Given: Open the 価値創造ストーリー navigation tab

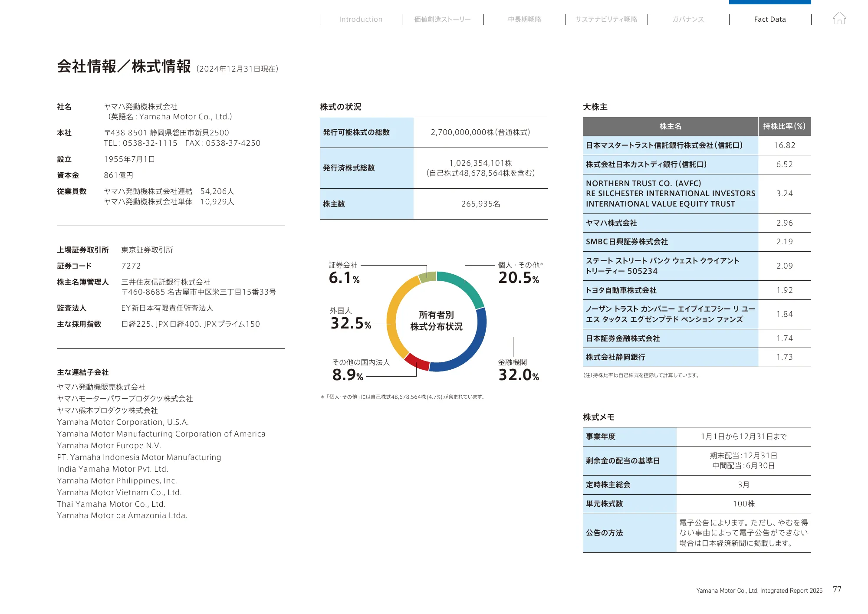Looking at the screenshot, I should [x=442, y=19].
